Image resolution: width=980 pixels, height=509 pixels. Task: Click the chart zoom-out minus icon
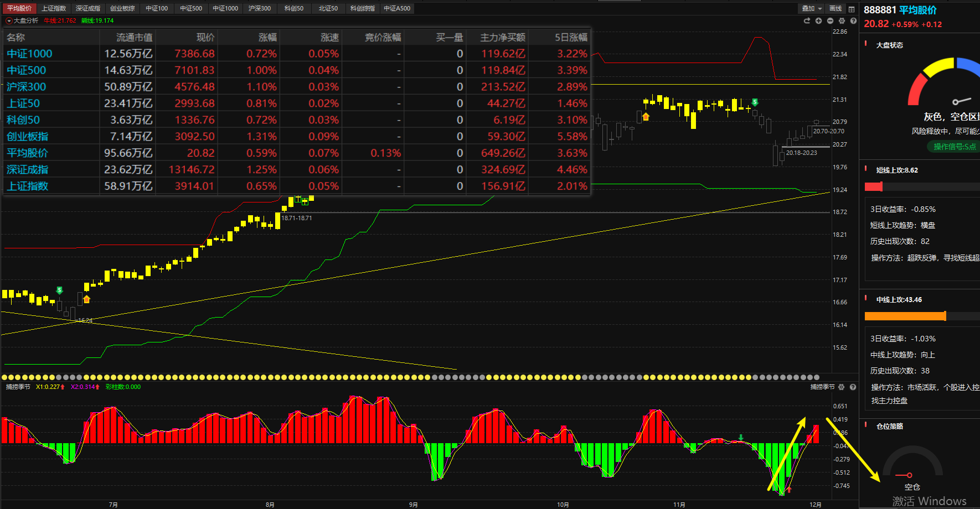pyautogui.click(x=830, y=21)
